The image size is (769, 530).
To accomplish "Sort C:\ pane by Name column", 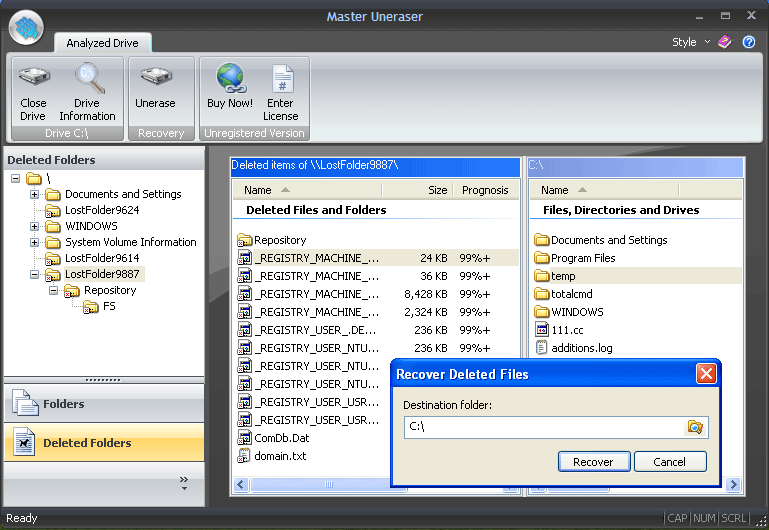I will click(604, 190).
